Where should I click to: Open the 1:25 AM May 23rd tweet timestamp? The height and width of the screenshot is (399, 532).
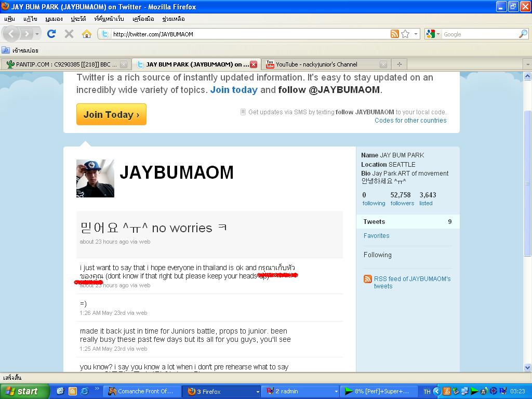(113, 349)
